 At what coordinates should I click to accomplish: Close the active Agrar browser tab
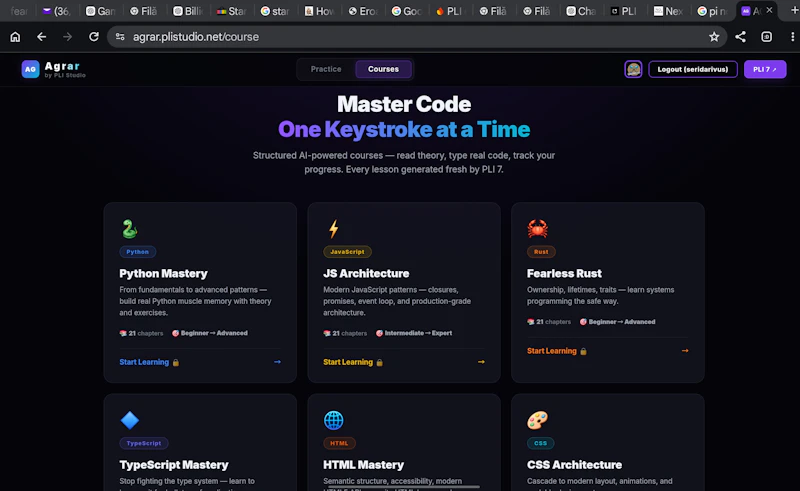(x=769, y=10)
